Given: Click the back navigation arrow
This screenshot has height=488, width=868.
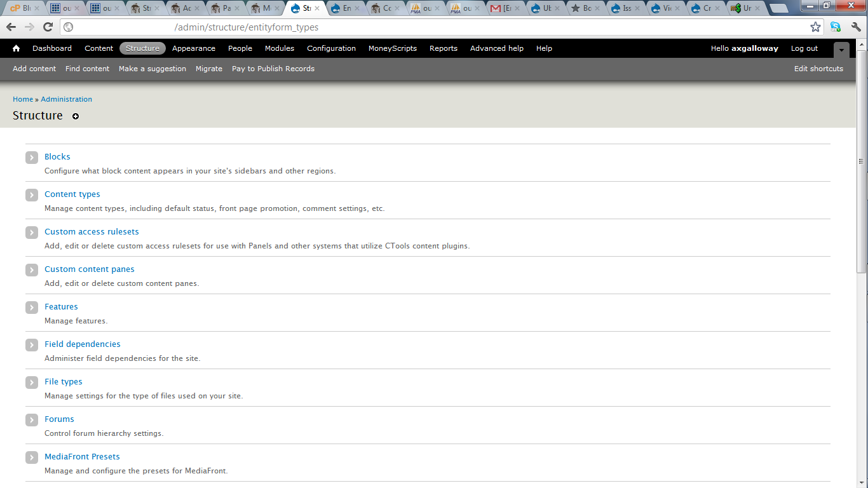Looking at the screenshot, I should [11, 27].
